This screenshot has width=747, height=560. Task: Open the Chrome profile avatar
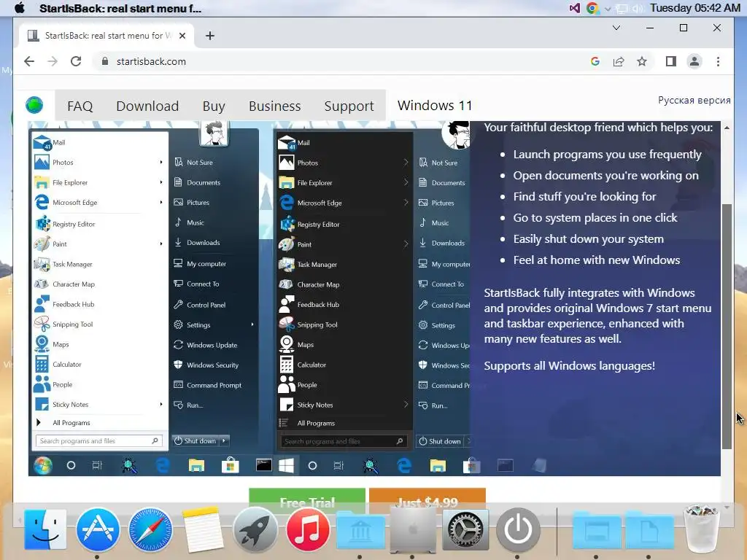click(x=694, y=61)
